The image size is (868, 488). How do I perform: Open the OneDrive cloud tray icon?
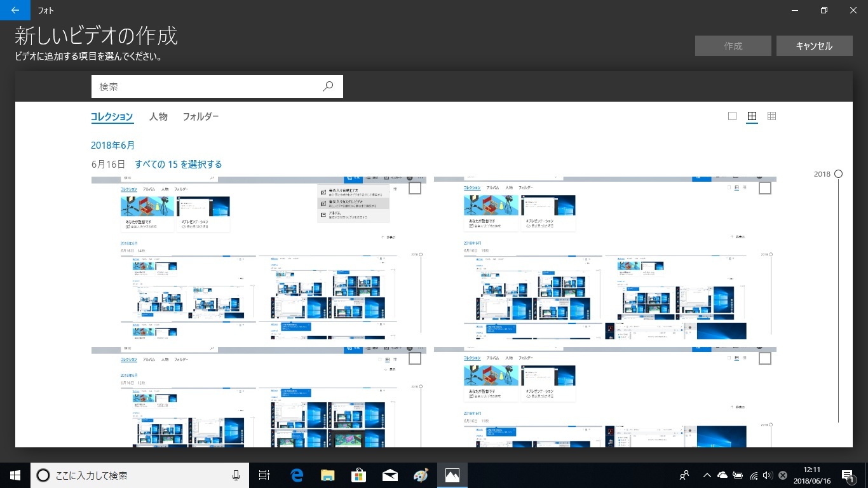(722, 475)
